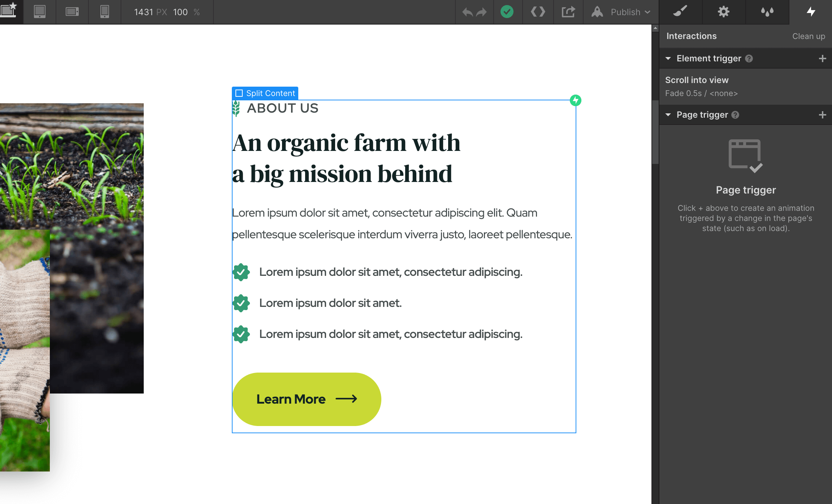Screen dimensions: 832x504
Task: Click the first green check badge icon
Action: (241, 272)
